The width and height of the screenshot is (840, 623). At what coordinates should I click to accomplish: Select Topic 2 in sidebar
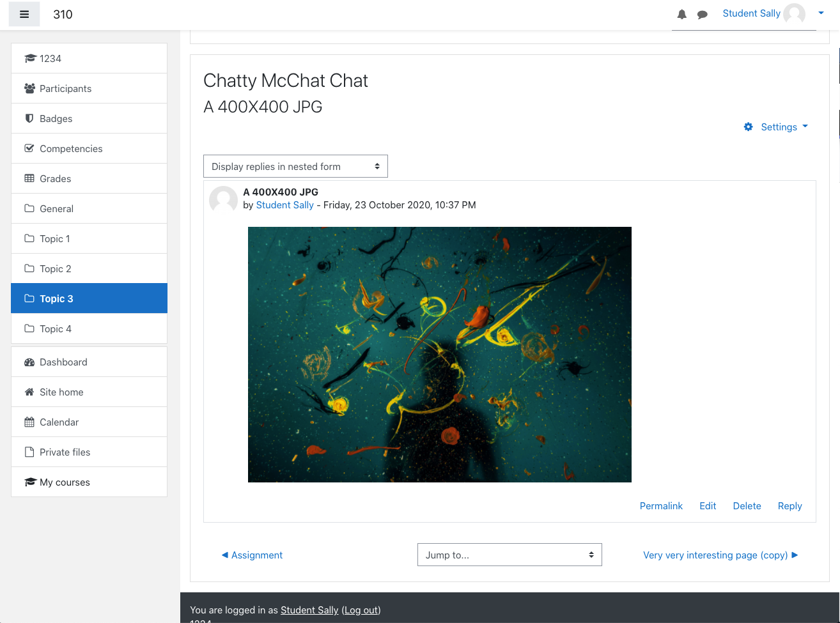coord(89,268)
